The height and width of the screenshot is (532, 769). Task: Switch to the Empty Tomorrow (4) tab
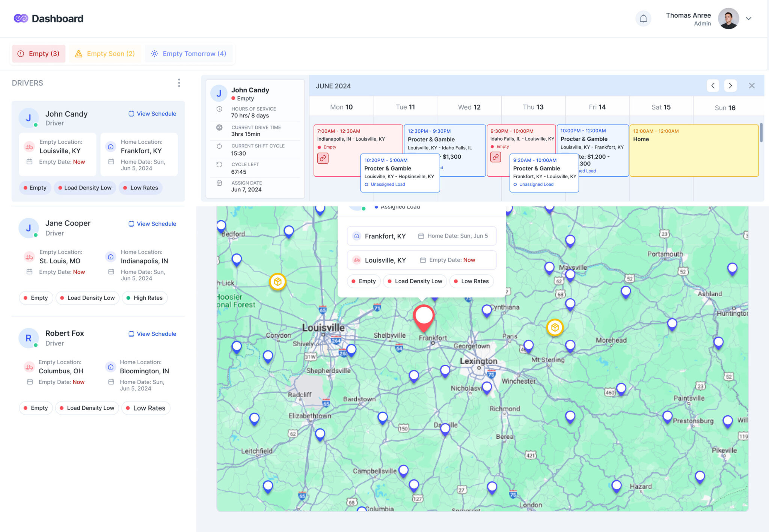coord(189,54)
